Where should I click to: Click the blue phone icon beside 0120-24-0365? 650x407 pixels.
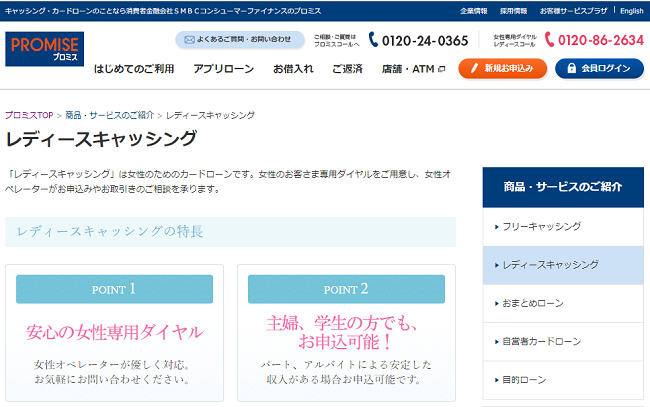373,39
